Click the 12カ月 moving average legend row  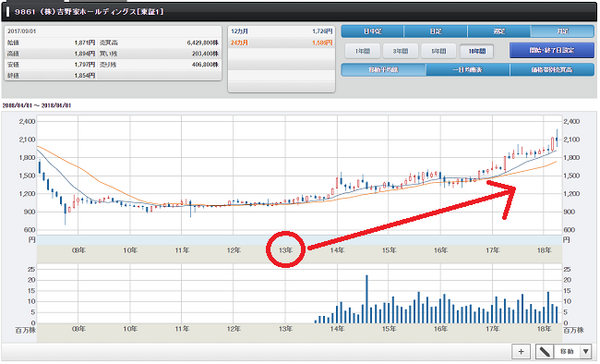pos(281,31)
